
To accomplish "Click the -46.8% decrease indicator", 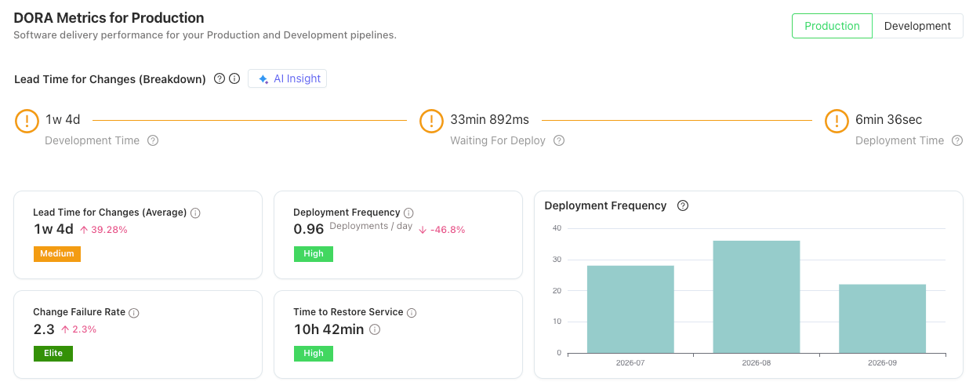I will (442, 230).
